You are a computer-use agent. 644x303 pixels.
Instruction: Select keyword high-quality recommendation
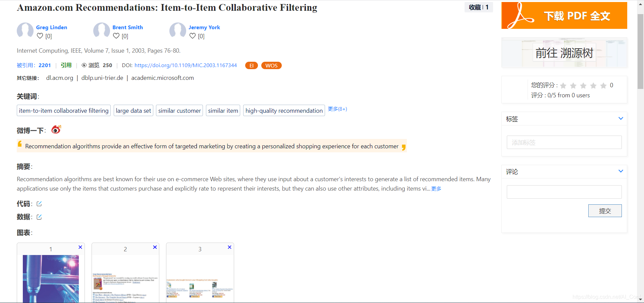(x=284, y=110)
